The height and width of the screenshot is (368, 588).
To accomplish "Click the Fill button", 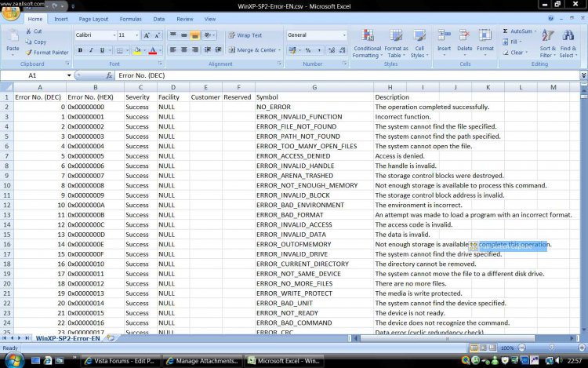I will tap(513, 42).
